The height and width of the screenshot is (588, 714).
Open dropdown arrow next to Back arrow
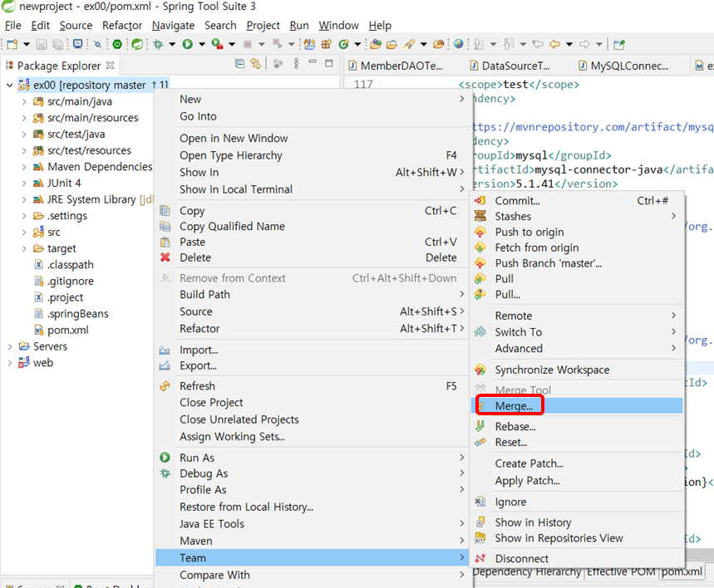pos(569,44)
